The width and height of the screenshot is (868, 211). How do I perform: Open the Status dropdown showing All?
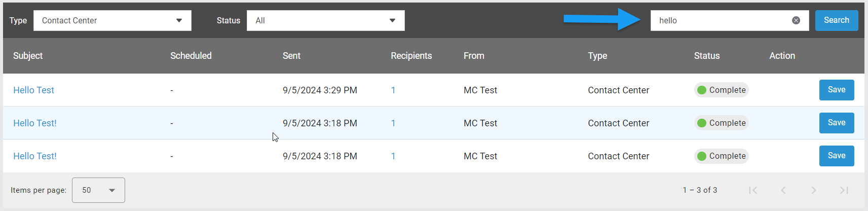click(326, 20)
